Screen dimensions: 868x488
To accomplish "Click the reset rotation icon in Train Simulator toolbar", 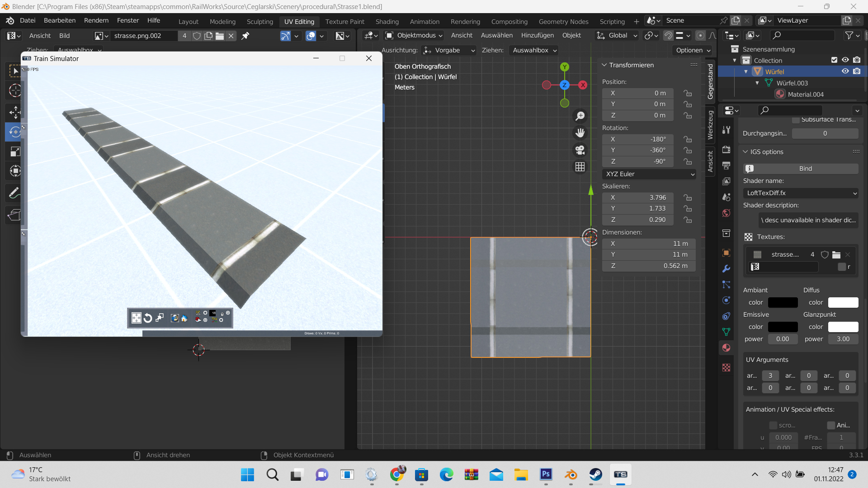I will (x=148, y=318).
